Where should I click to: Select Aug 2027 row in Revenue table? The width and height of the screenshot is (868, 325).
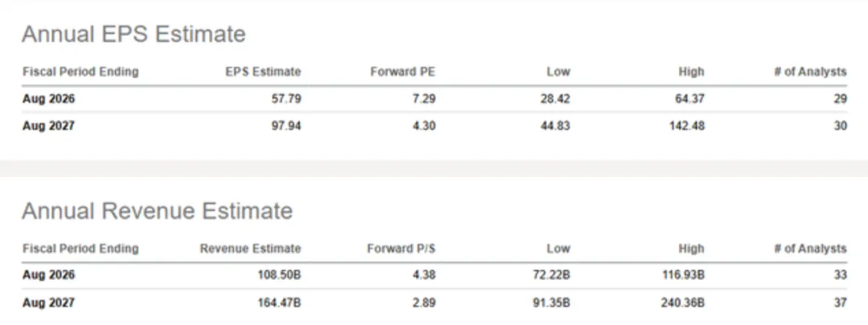(48, 302)
